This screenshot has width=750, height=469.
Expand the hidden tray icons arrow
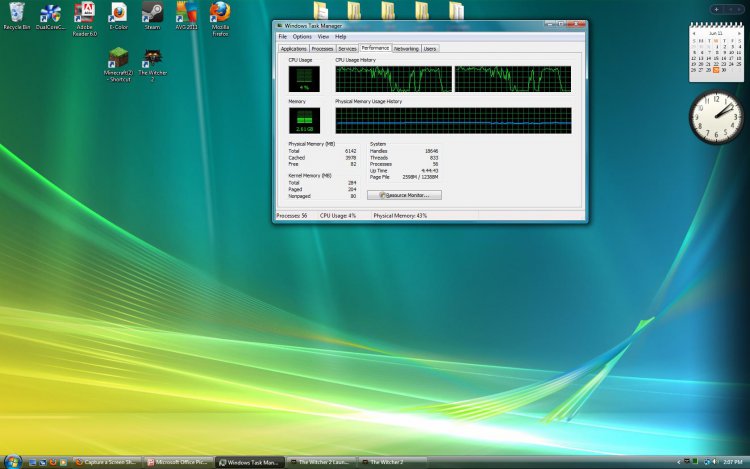pyautogui.click(x=678, y=462)
